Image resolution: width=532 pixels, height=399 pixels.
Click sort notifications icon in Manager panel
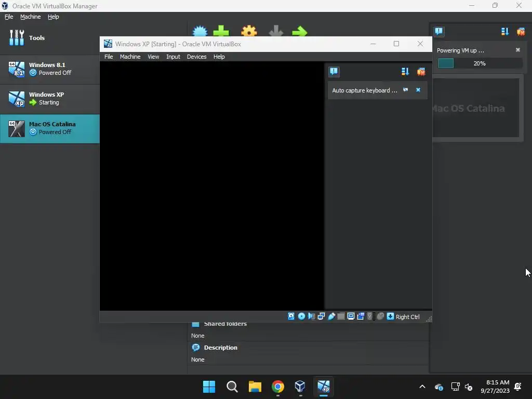click(505, 32)
